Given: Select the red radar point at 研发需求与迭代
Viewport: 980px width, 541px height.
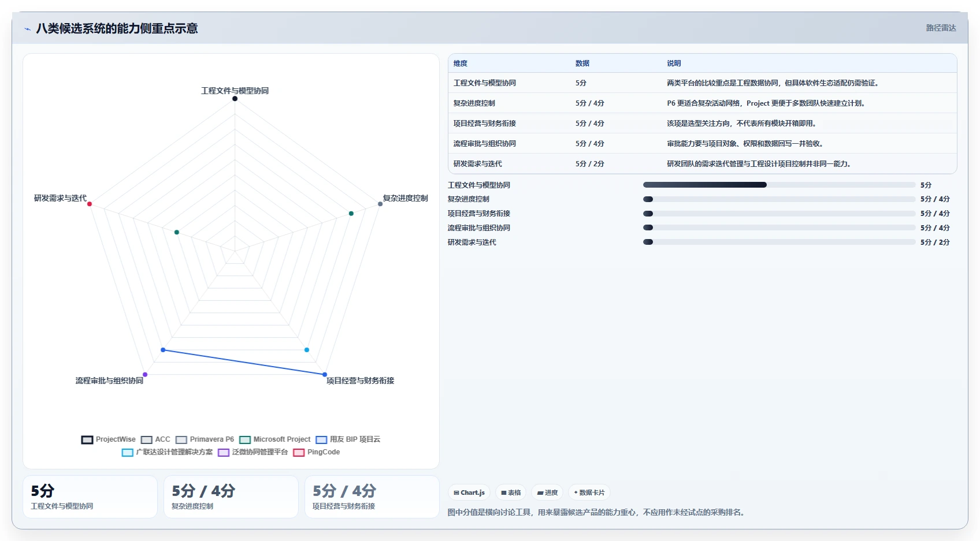Looking at the screenshot, I should coord(90,204).
